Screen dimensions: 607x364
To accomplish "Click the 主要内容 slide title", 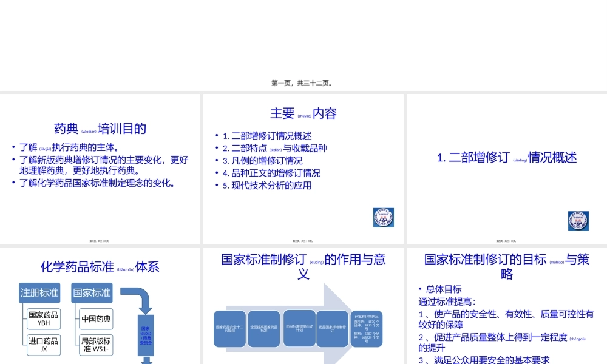I will click(303, 113).
